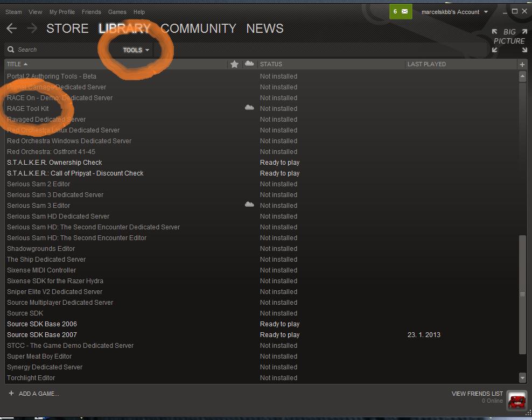Open the Games menu
532x420 pixels.
(x=117, y=12)
